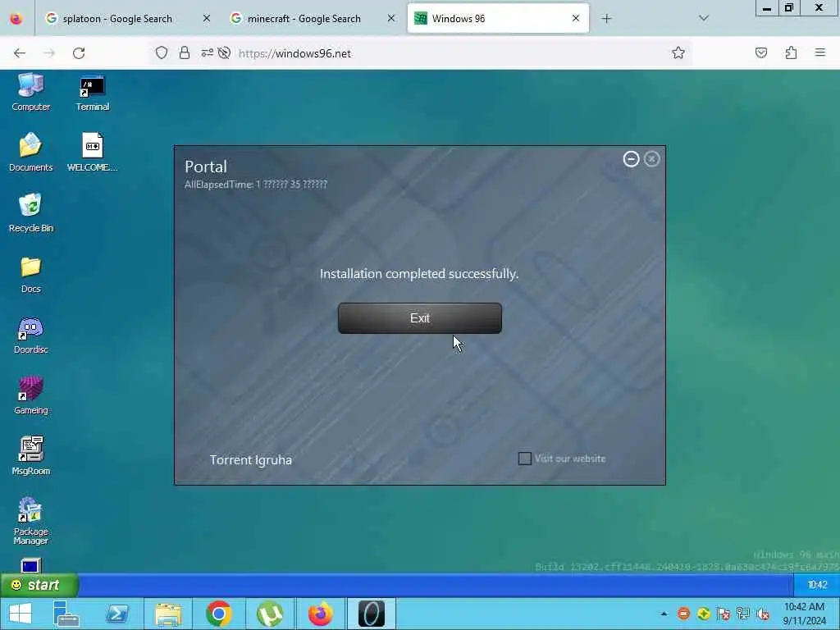Click the Installation completed successfully message
The width and height of the screenshot is (840, 630).
[x=419, y=274]
